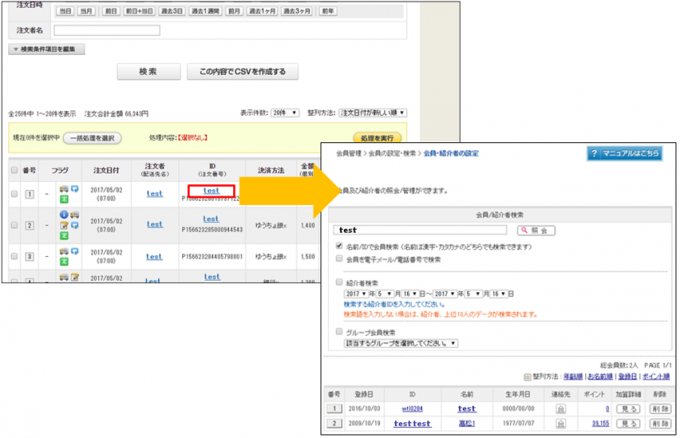
Task: Enable search by email/phone number checkbox
Action: click(340, 257)
